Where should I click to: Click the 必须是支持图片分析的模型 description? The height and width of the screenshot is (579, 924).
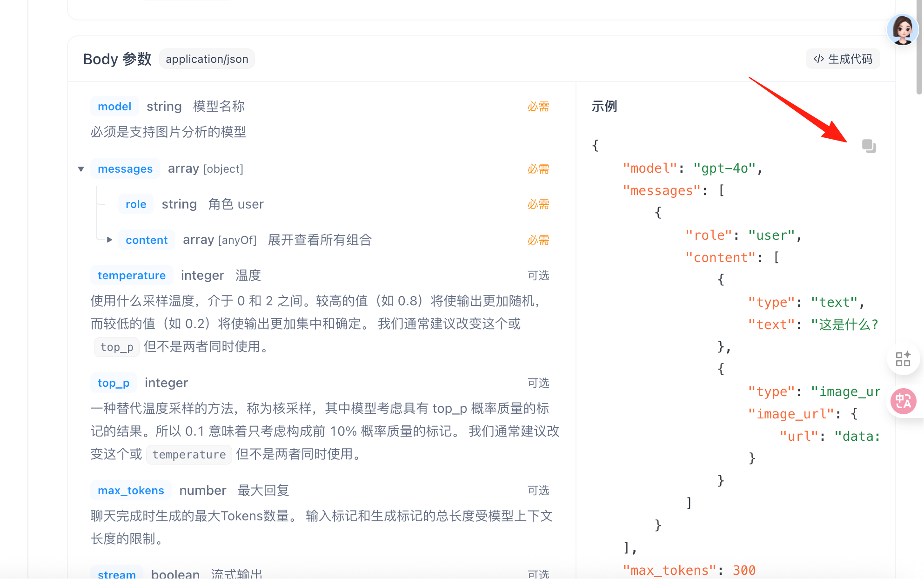pos(168,132)
